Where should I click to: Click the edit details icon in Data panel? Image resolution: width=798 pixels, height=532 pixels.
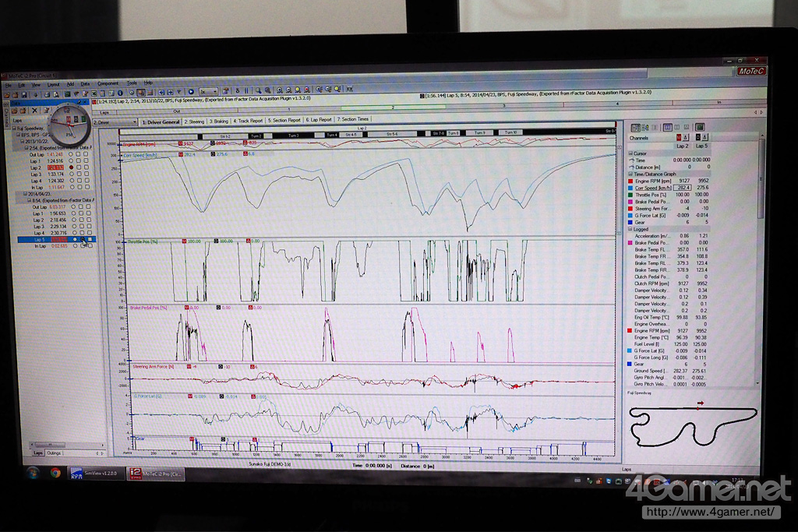[46, 111]
